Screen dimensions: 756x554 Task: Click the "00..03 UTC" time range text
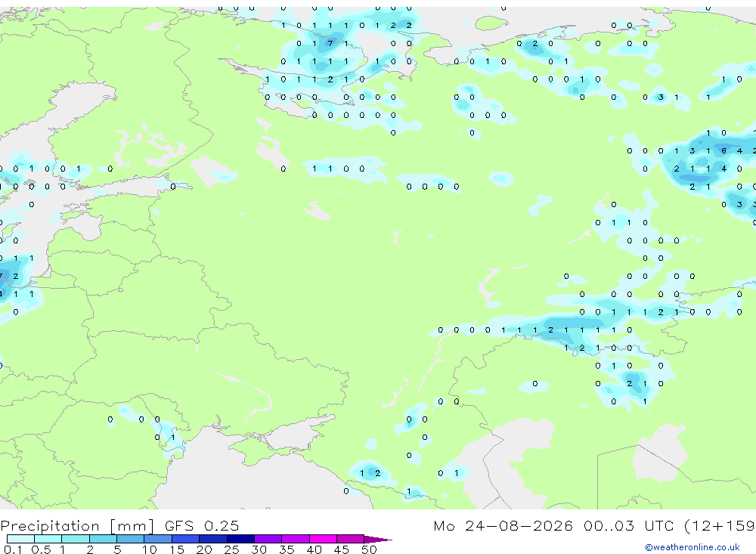[629, 525]
